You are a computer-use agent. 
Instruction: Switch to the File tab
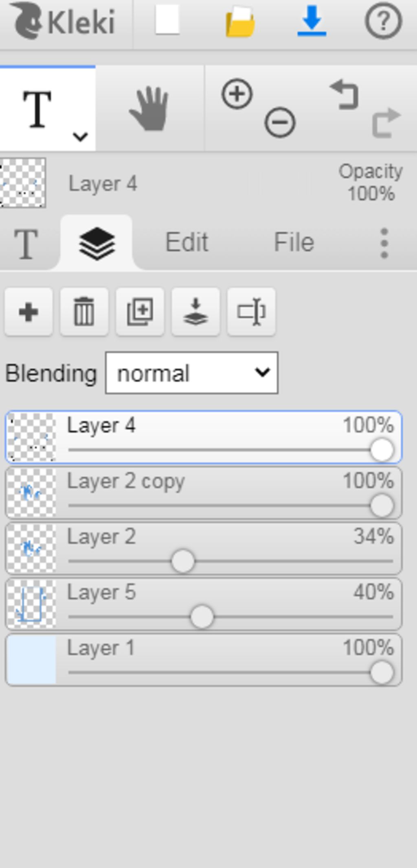(x=294, y=242)
